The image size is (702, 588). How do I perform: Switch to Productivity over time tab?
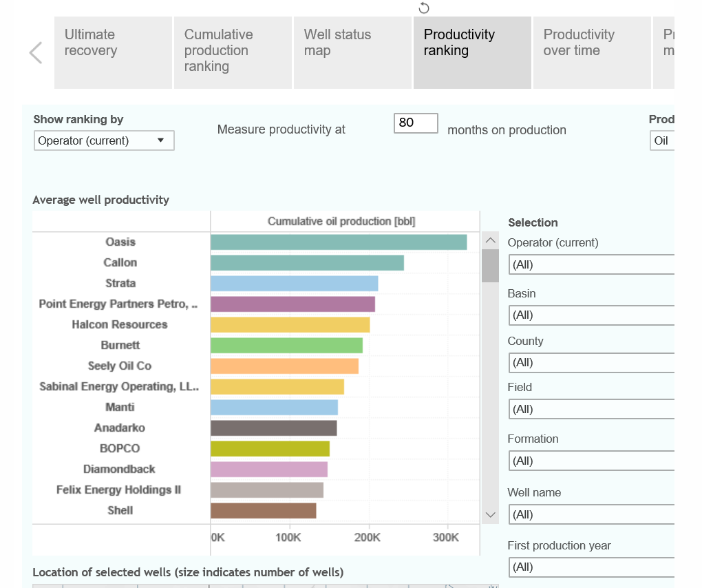592,53
